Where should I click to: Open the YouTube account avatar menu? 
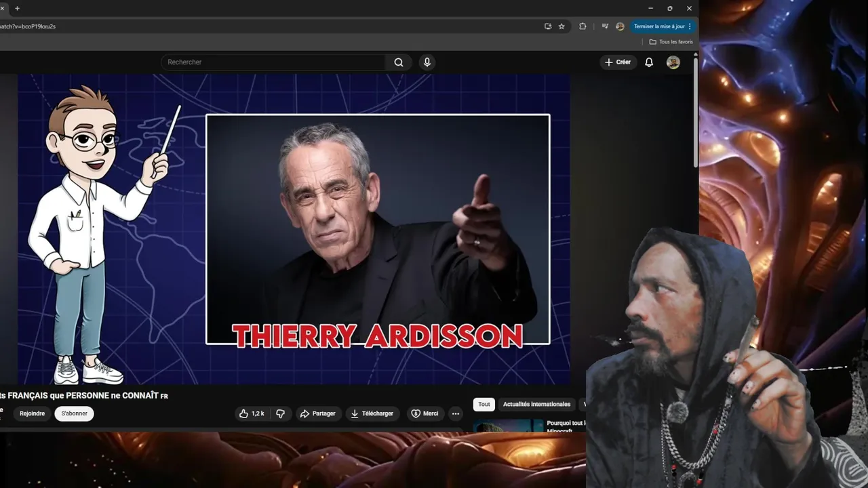pos(673,62)
